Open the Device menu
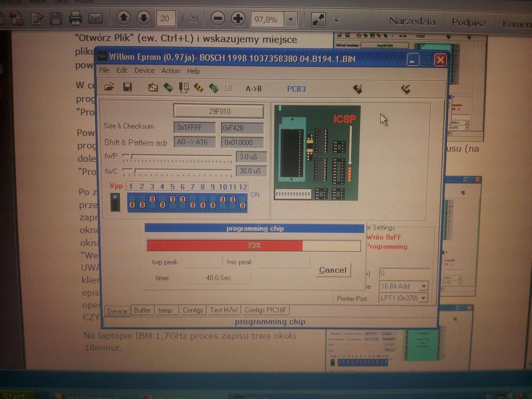 (x=144, y=71)
